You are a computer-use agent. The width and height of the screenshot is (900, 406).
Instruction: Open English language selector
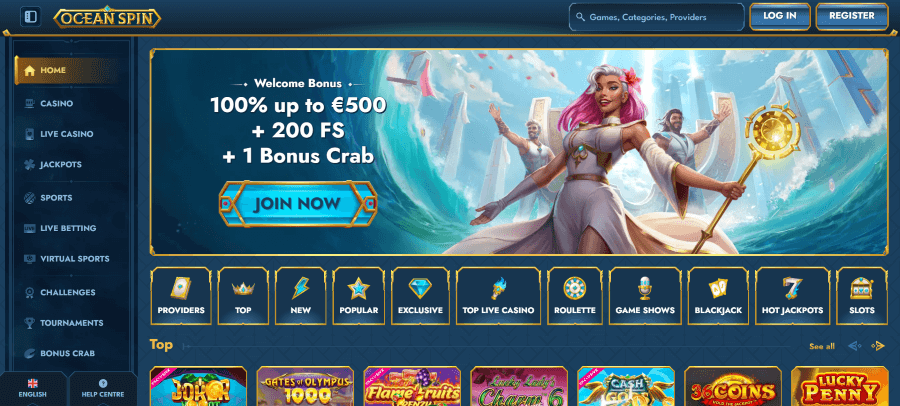(x=33, y=389)
